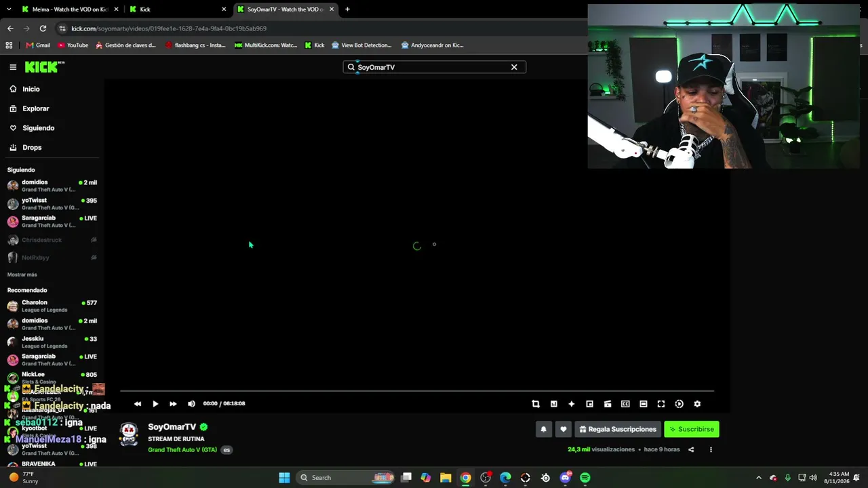The image size is (868, 488).
Task: Click the sparkle icon in player controls
Action: pyautogui.click(x=572, y=404)
